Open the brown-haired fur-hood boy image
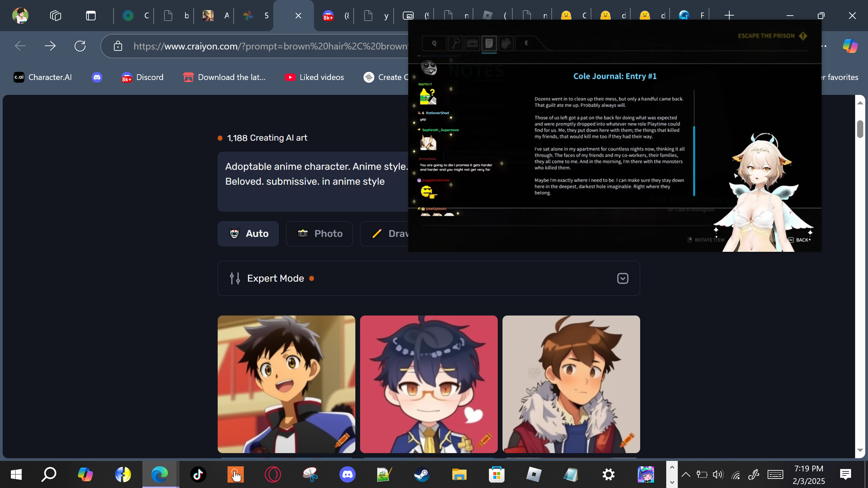This screenshot has width=868, height=488. click(571, 384)
